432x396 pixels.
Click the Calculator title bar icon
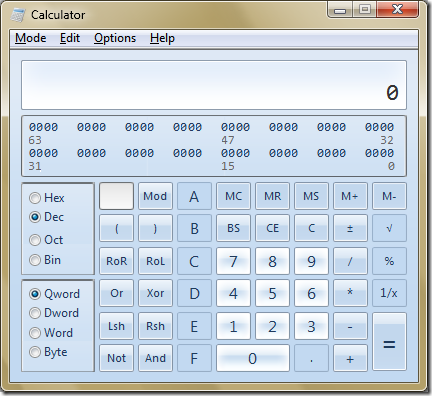18,15
